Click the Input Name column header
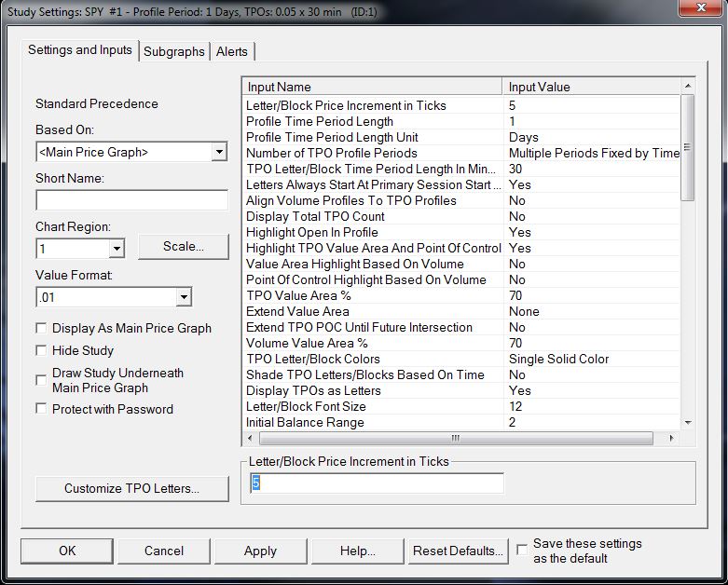 (x=372, y=87)
